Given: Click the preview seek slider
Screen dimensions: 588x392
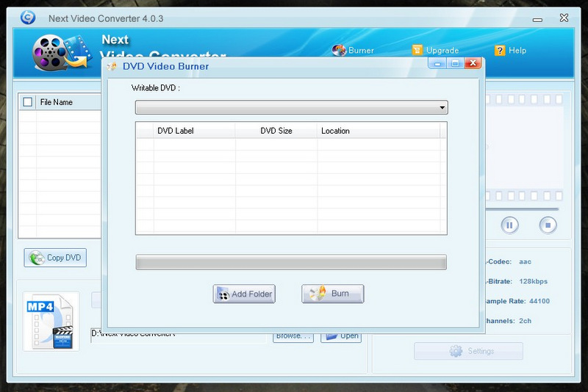Looking at the screenshot, I should pyautogui.click(x=523, y=209).
